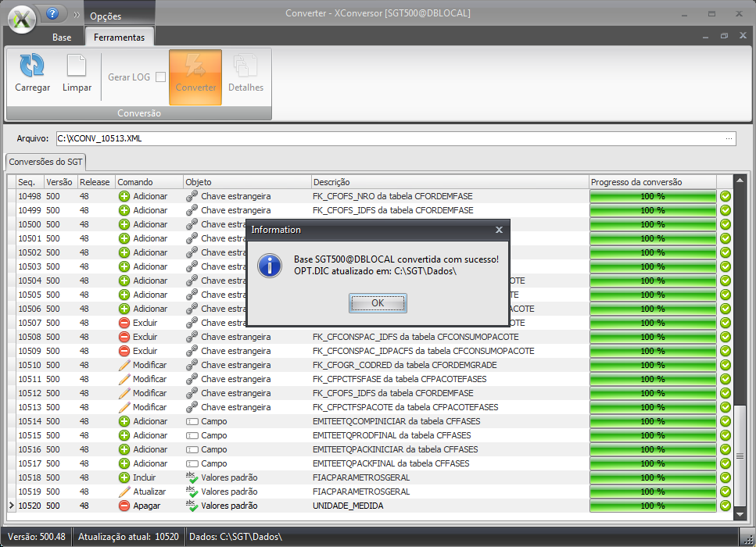This screenshot has width=756, height=547.
Task: Switch to the Base ribbon tab
Action: [62, 38]
